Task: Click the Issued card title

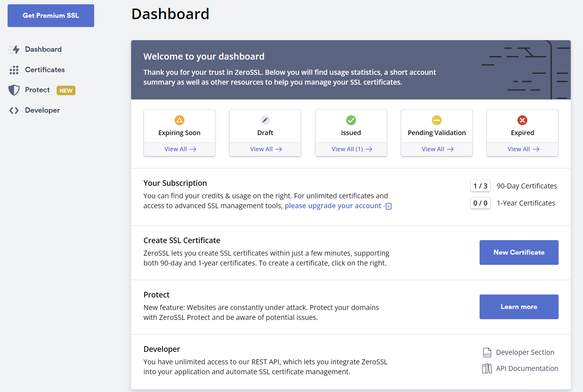Action: [x=351, y=133]
